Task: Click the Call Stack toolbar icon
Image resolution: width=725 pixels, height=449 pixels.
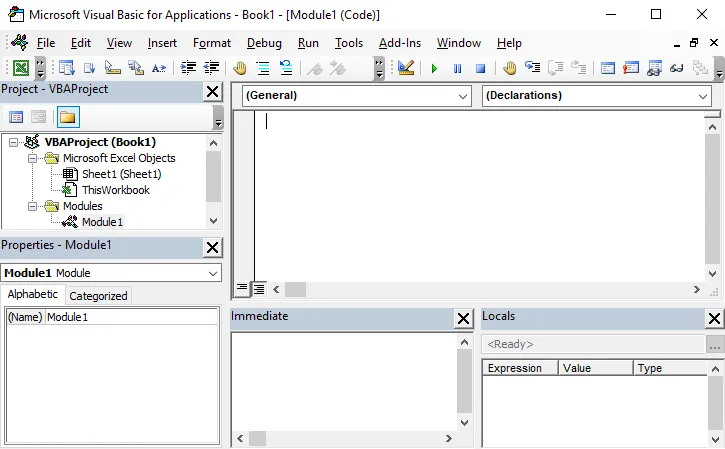Action: tap(700, 68)
